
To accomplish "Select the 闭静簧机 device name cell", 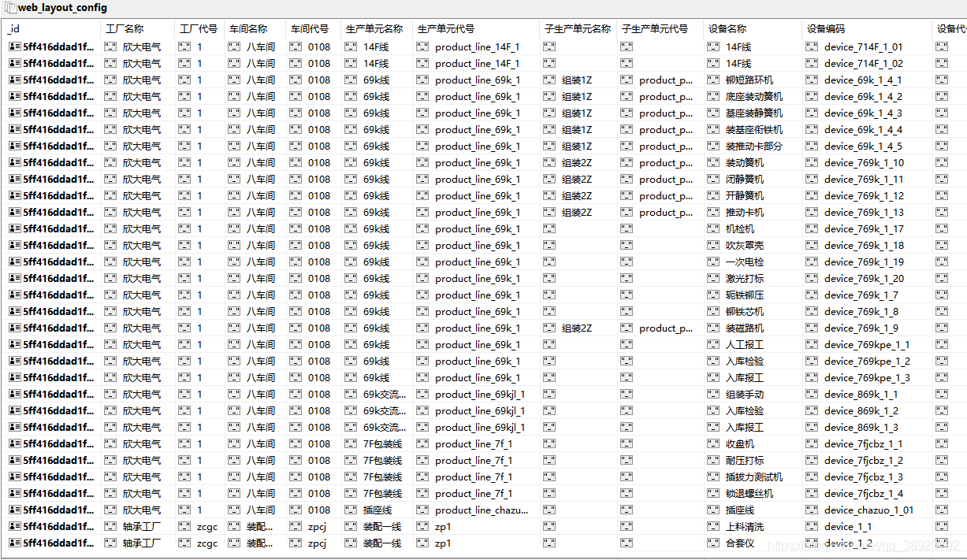I will click(745, 180).
